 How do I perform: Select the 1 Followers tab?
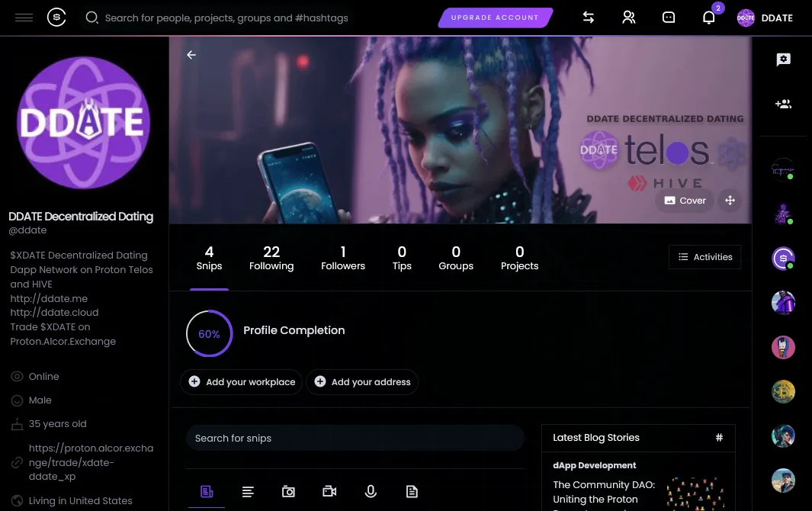343,258
